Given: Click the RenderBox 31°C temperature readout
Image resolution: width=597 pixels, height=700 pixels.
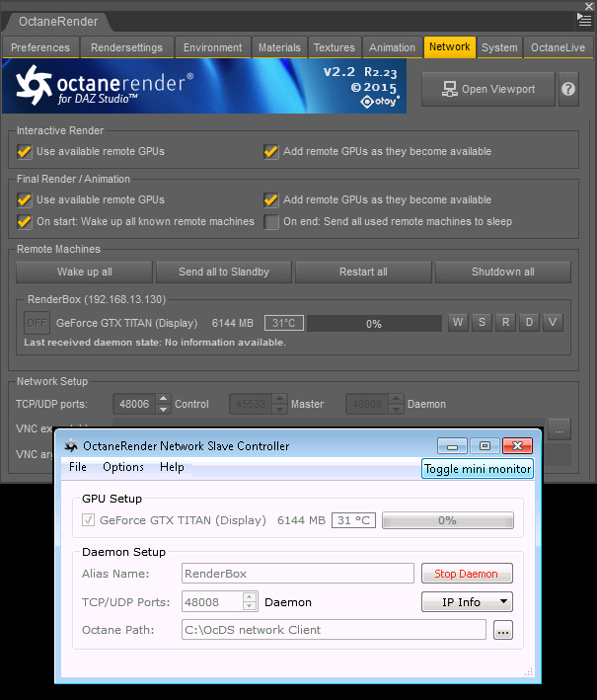Looking at the screenshot, I should click(x=284, y=323).
